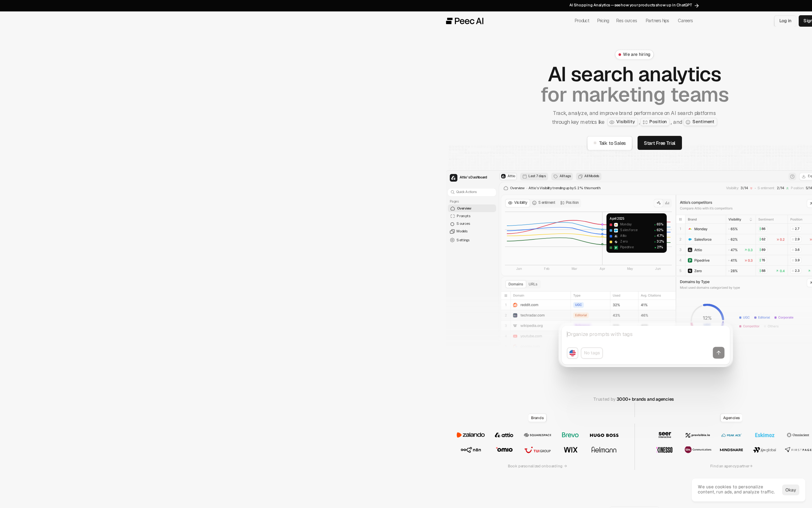Open Settings in the dashboard sidebar

click(x=472, y=240)
